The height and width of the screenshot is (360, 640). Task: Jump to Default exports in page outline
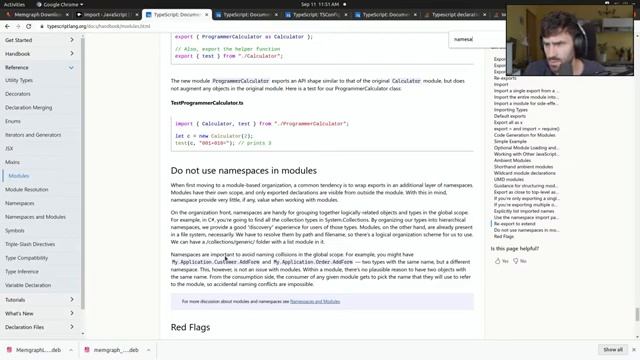(510, 116)
